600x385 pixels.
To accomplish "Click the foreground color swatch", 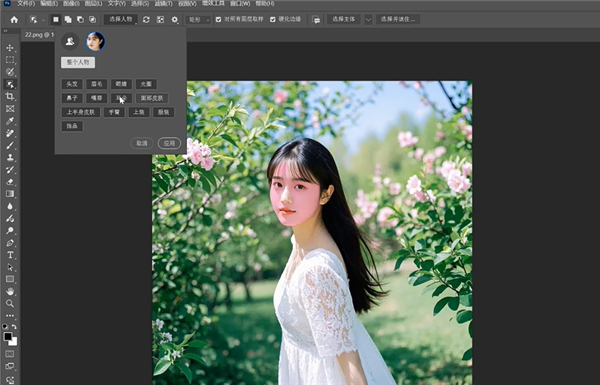I will [x=8, y=337].
